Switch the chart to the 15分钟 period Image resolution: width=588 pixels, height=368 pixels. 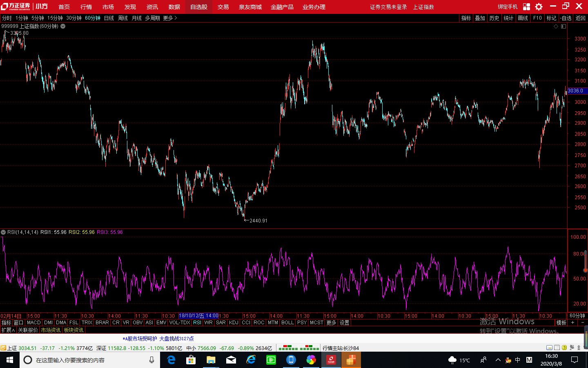tap(55, 18)
